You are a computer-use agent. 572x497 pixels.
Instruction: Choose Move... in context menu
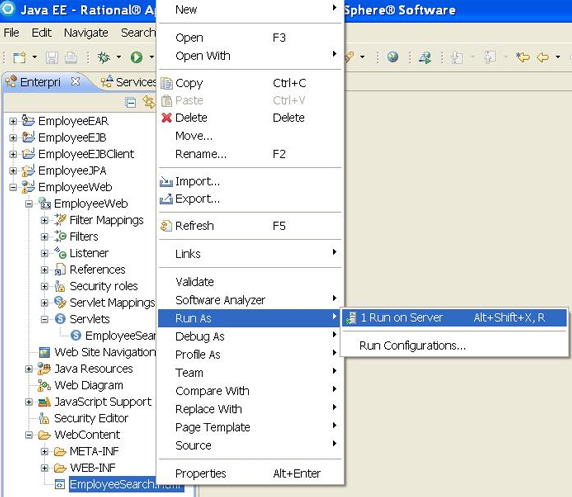coord(250,136)
